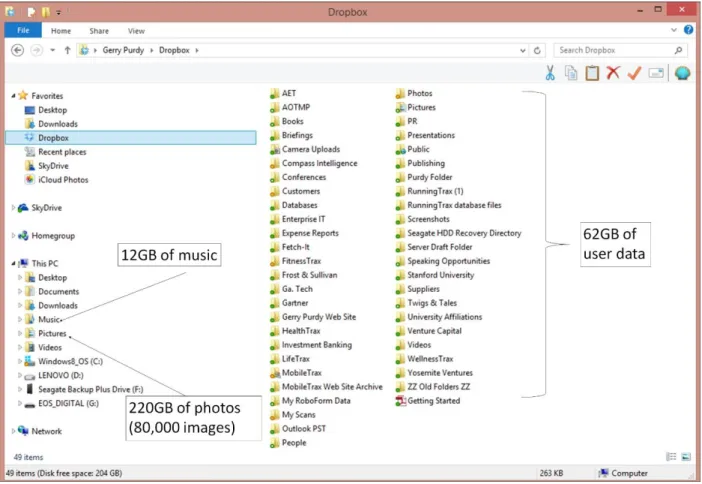This screenshot has width=702, height=484.
Task: Click the search magnifier icon
Action: (678, 50)
